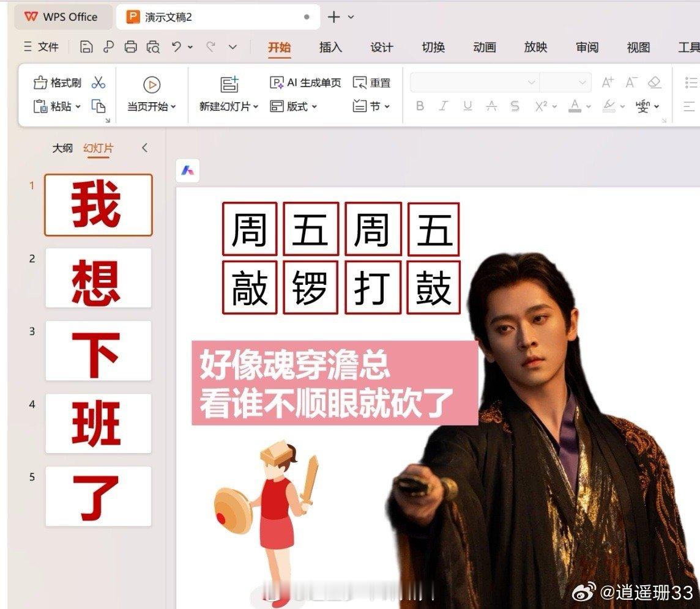Open the new tab dropdown arrow beside plus
The height and width of the screenshot is (609, 700).
(x=351, y=17)
